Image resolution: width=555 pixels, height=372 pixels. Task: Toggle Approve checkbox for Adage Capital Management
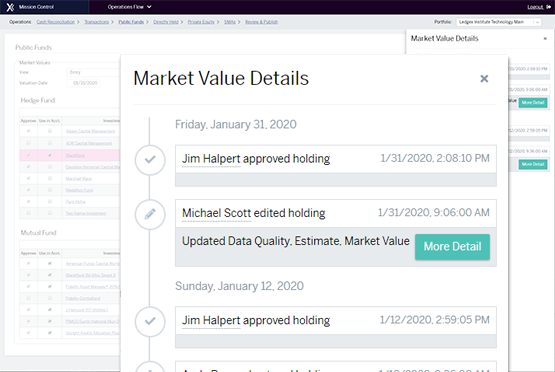(28, 131)
